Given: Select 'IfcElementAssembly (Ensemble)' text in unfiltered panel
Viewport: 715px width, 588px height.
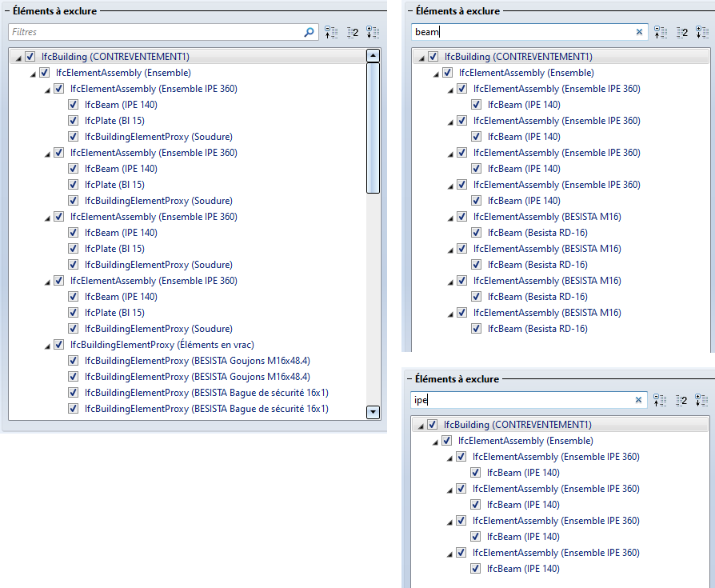Looking at the screenshot, I should [x=124, y=73].
